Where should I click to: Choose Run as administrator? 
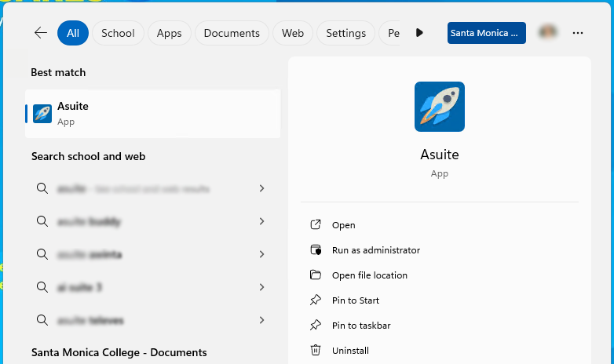coord(376,250)
